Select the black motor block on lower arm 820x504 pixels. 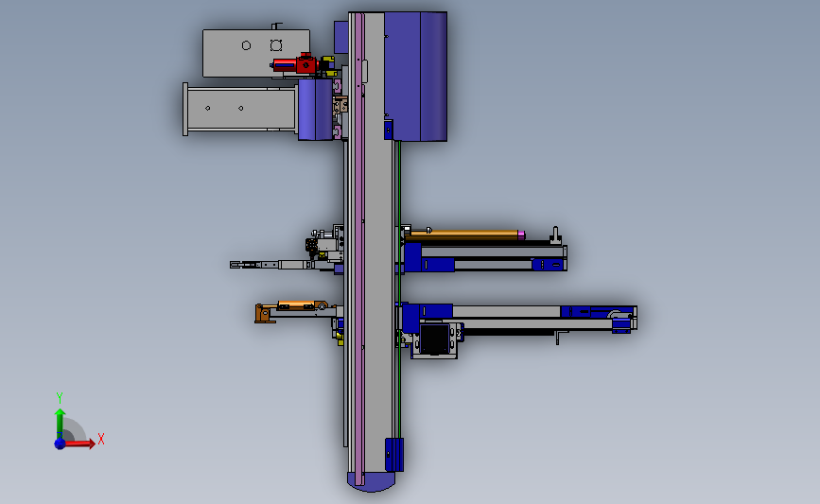[434, 339]
